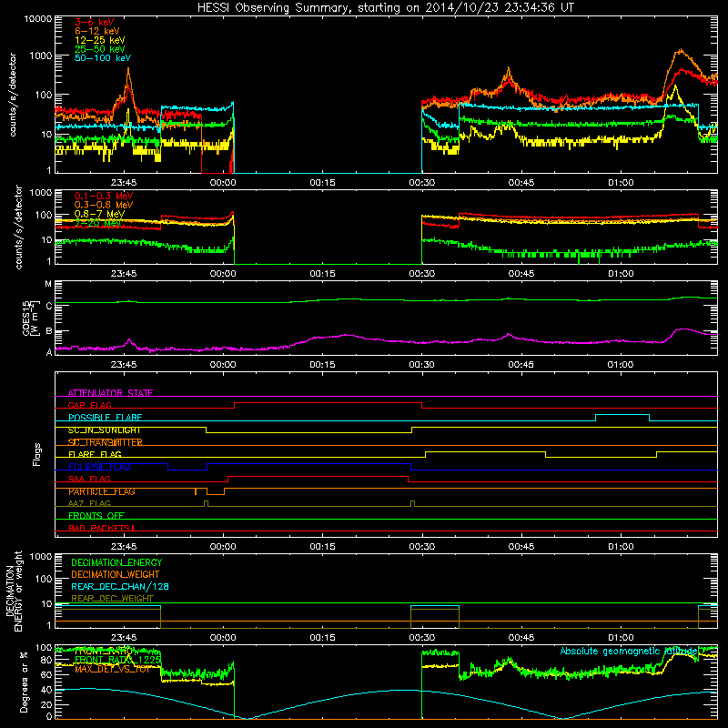
Task: Click the SC_TRANSMITTER flag label
Action: [105, 442]
